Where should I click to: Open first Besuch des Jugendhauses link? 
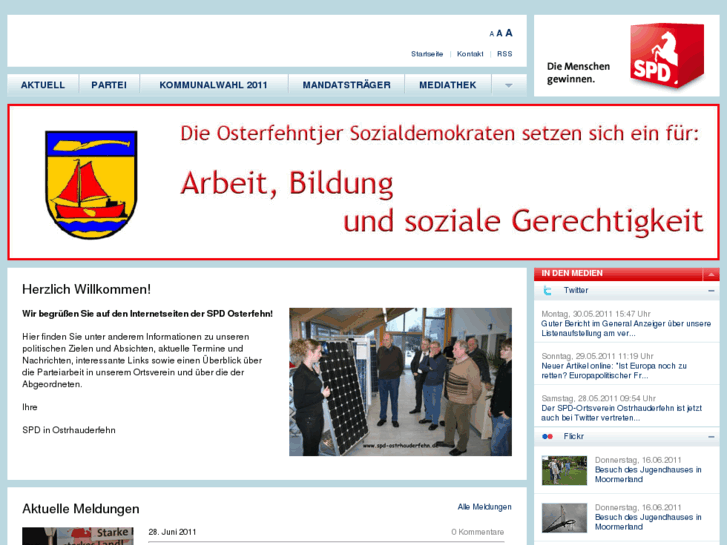[648, 474]
